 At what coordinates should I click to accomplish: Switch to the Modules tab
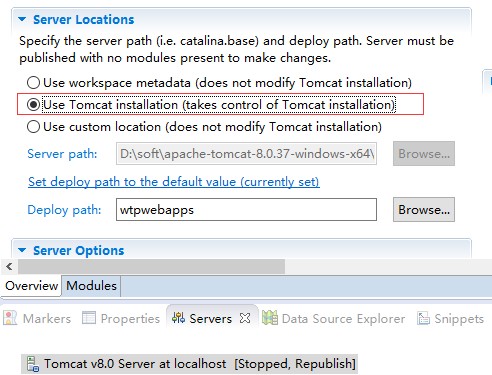(x=91, y=286)
